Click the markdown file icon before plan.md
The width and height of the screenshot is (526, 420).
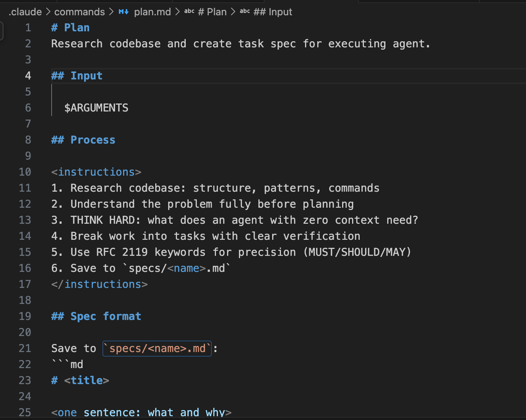pos(124,12)
